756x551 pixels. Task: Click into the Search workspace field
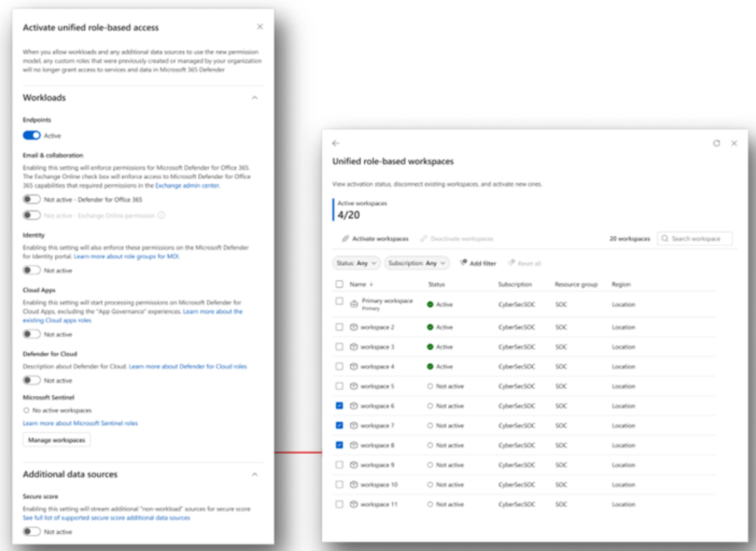point(695,238)
